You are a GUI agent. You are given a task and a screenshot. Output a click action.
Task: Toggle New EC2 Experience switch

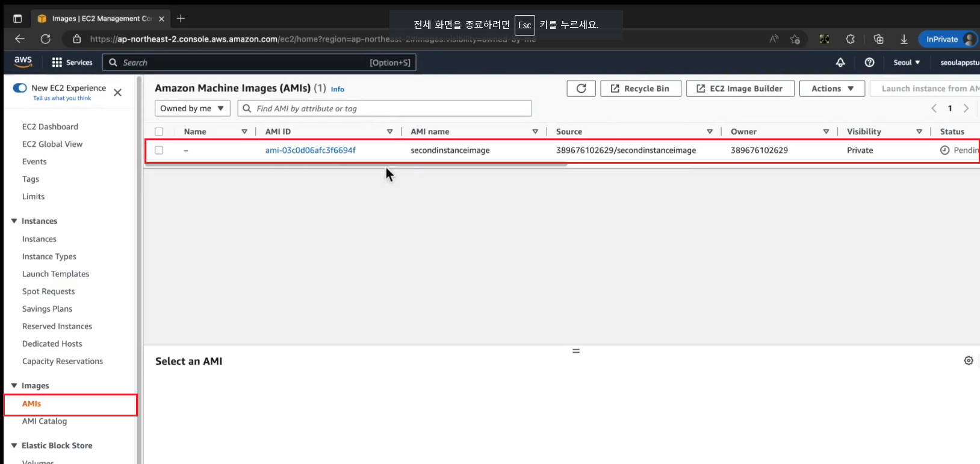20,88
